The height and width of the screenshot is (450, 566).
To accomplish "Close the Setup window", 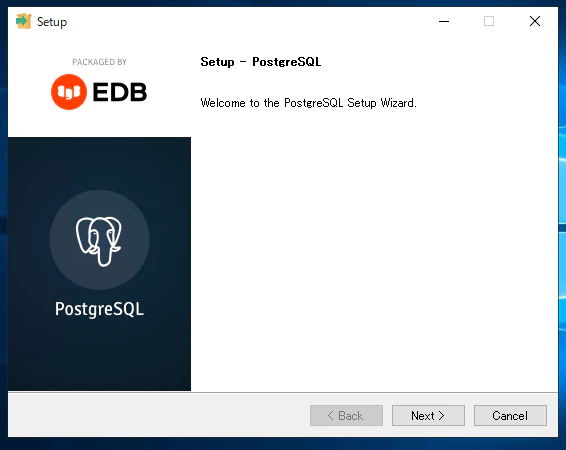I will tap(535, 21).
